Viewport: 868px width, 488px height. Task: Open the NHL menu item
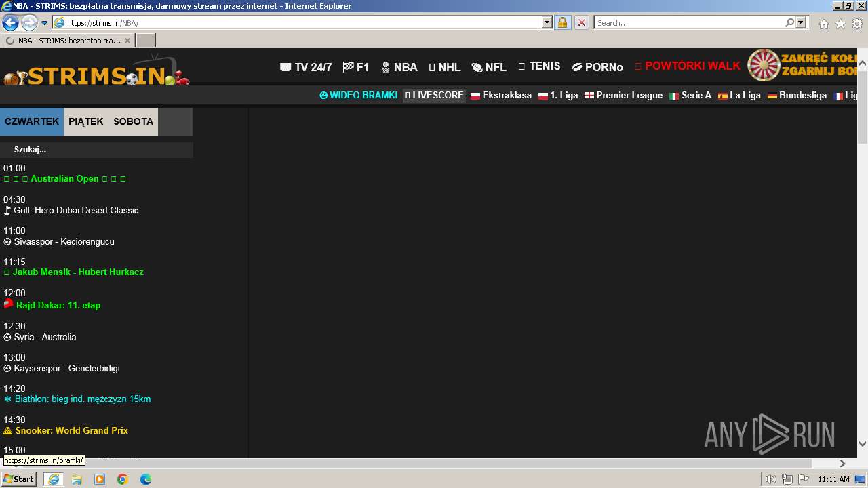coord(445,67)
